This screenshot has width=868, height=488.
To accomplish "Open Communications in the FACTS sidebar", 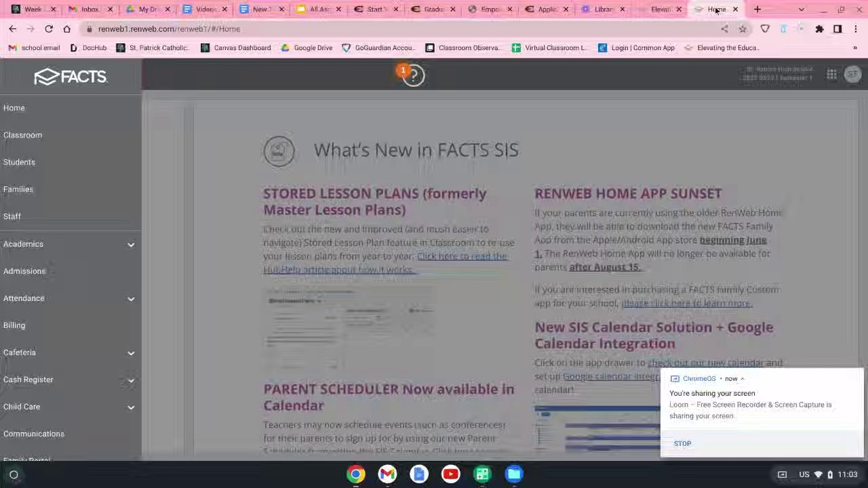I will [x=34, y=434].
